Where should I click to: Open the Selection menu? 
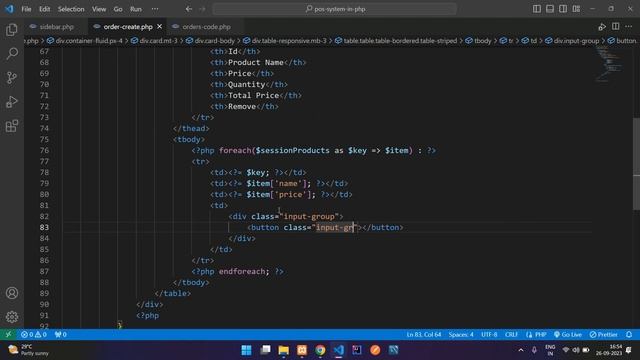tap(71, 9)
